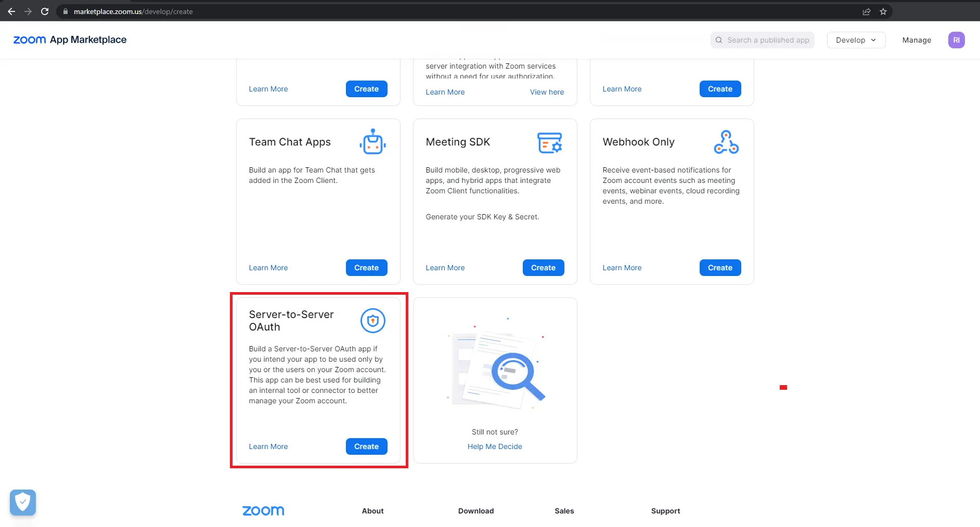Click the Webhook Only icon
Image resolution: width=980 pixels, height=527 pixels.
coord(726,142)
